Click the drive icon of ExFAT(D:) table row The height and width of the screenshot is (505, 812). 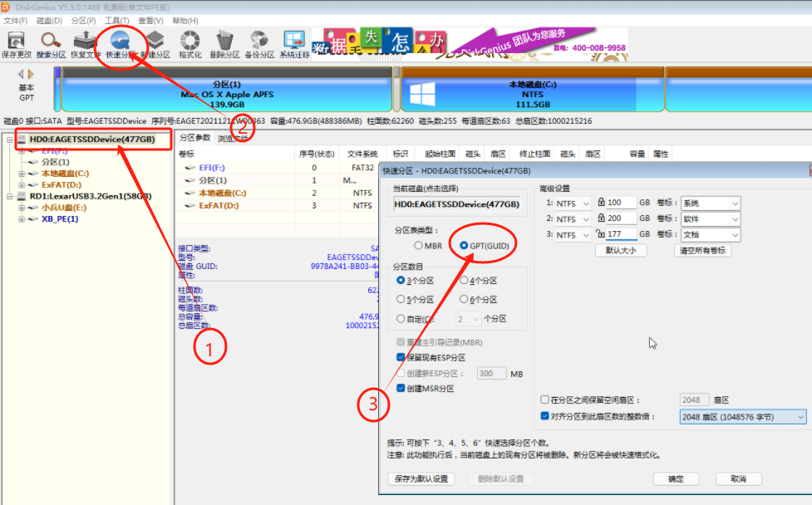coord(189,205)
